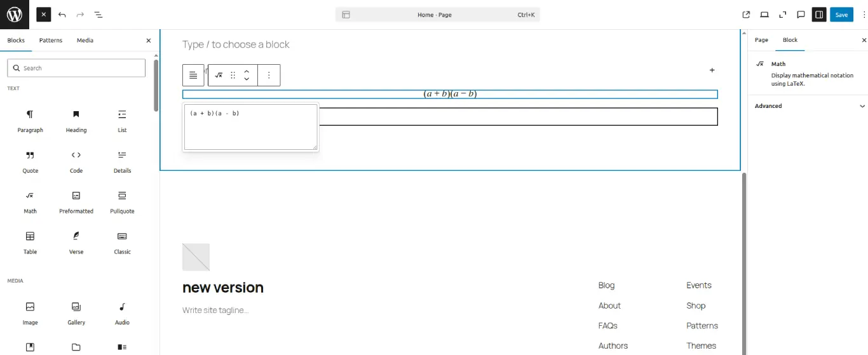Viewport: 868px width, 355px height.
Task: Open the Authors footer link
Action: [x=613, y=346]
